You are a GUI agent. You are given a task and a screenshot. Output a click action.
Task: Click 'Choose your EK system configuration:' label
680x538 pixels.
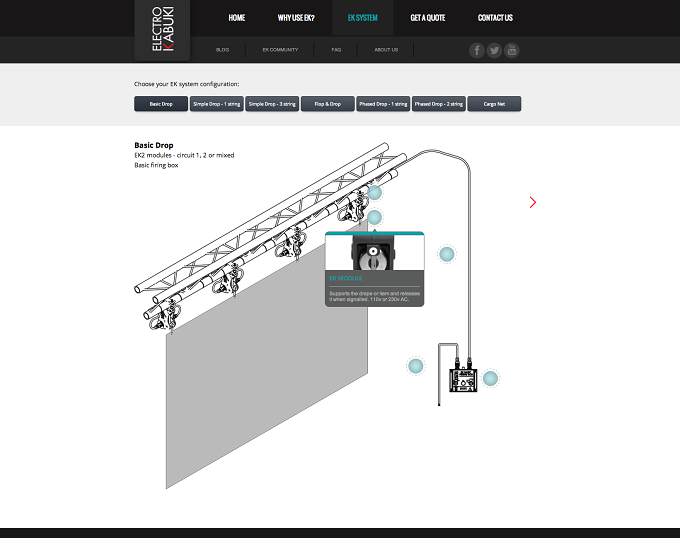(x=186, y=84)
